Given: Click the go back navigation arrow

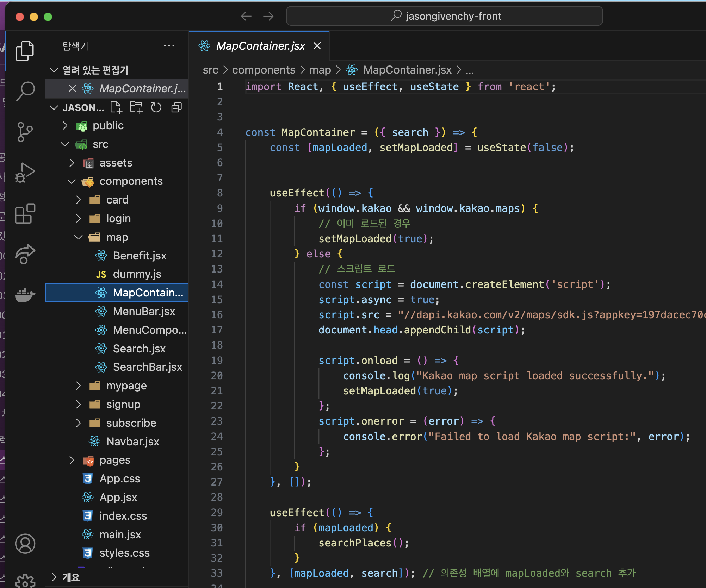Looking at the screenshot, I should pos(246,16).
